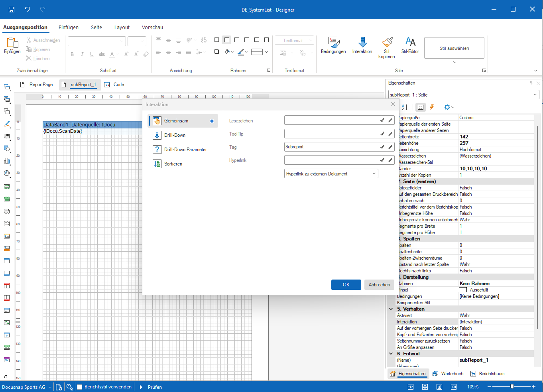Click into the Tag input field
This screenshot has width=543, height=392.
(331, 147)
